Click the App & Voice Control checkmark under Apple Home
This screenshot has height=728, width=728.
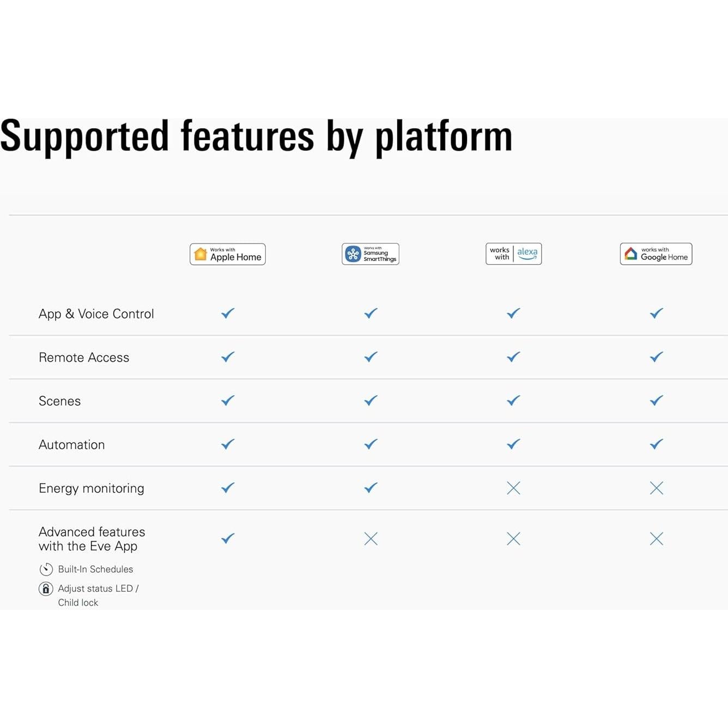[x=228, y=313]
